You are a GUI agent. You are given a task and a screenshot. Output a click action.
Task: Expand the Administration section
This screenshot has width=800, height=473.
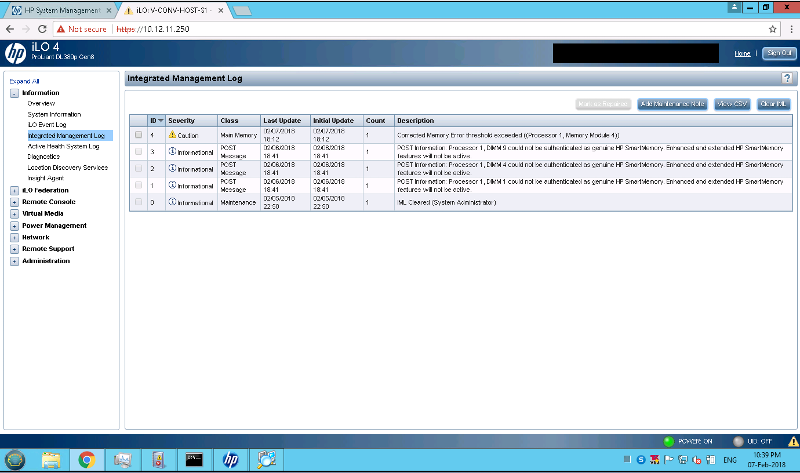tap(14, 261)
